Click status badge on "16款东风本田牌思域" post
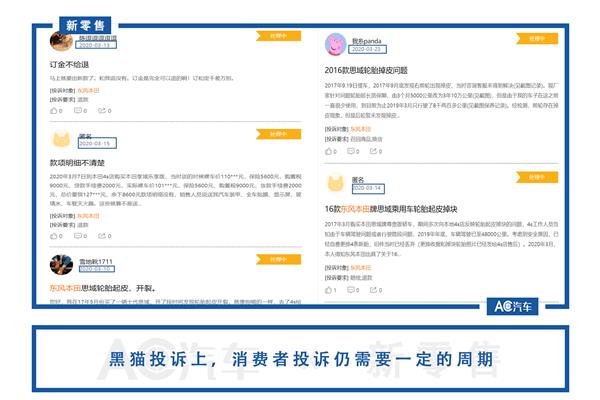Screen dimensions: 600x400 tap(537, 177)
